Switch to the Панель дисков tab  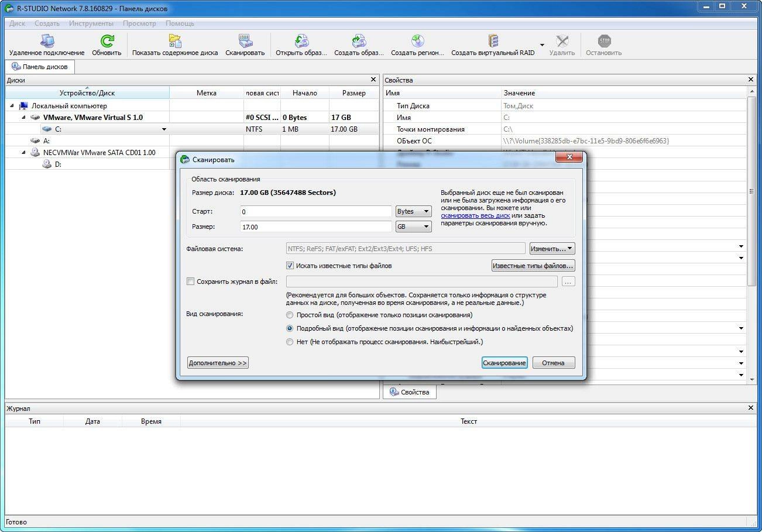click(40, 67)
